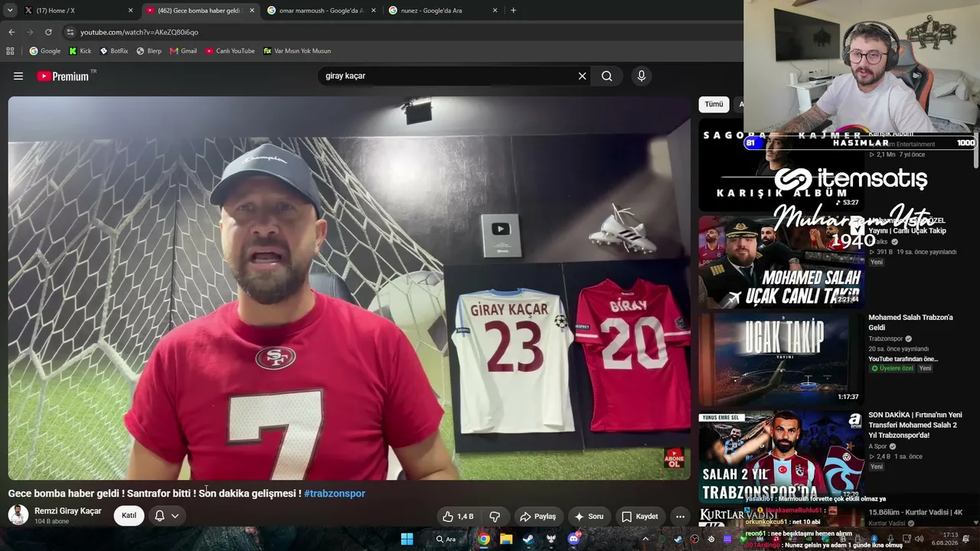Run the search with the magnifier button

click(x=606, y=76)
